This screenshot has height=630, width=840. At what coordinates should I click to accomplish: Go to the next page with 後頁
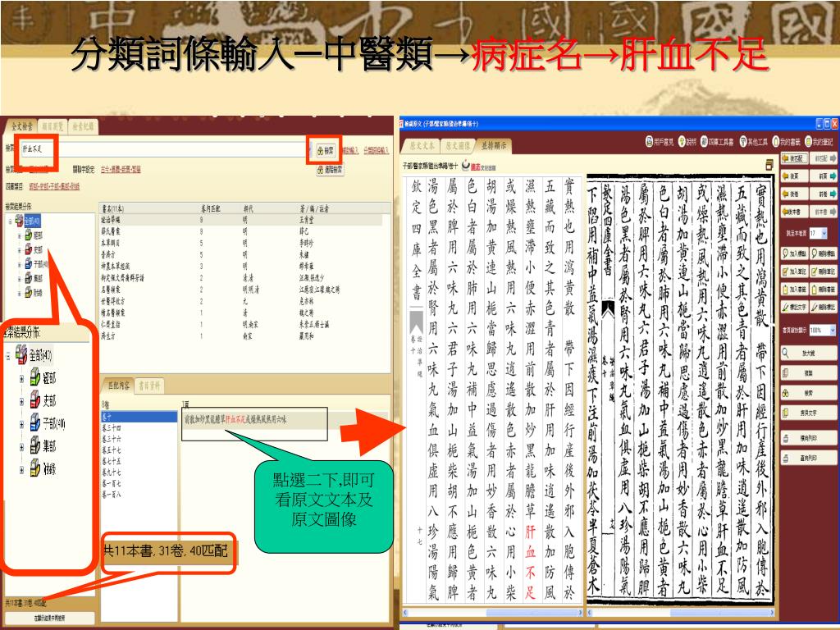pyautogui.click(x=794, y=176)
